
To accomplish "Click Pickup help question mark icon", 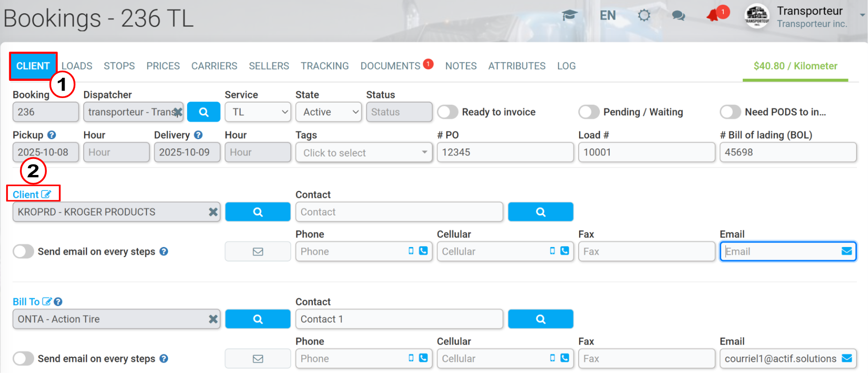I will point(51,135).
